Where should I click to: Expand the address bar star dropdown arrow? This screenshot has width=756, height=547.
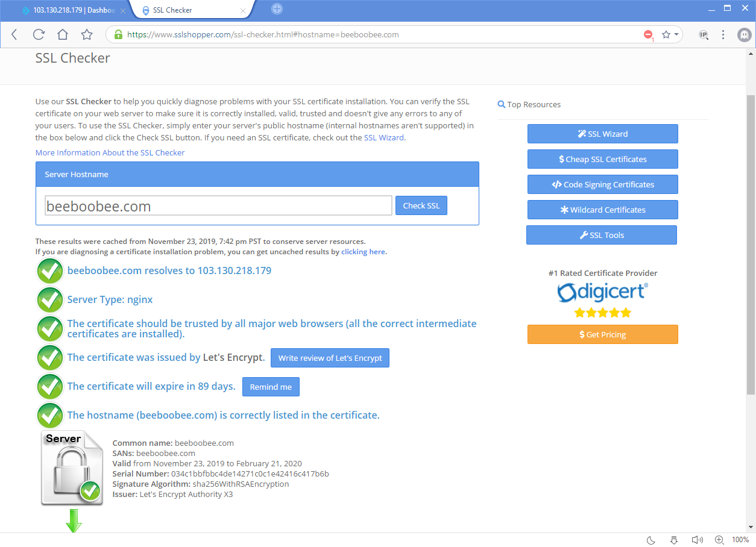pos(676,35)
